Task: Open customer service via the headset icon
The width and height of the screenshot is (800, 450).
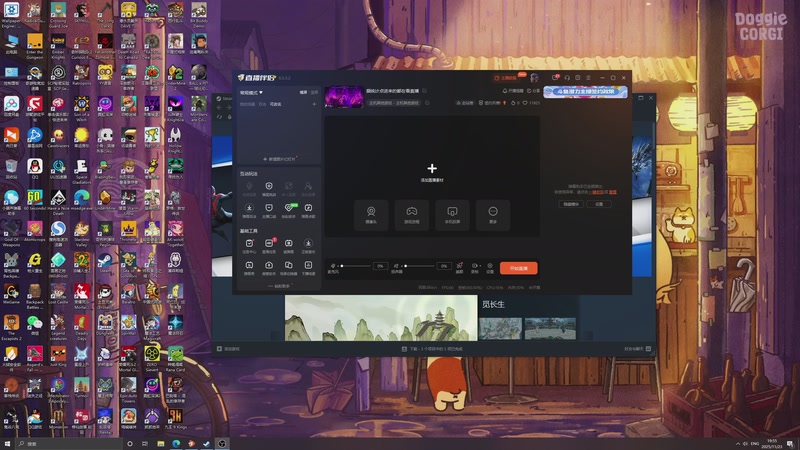Action: 567,78
